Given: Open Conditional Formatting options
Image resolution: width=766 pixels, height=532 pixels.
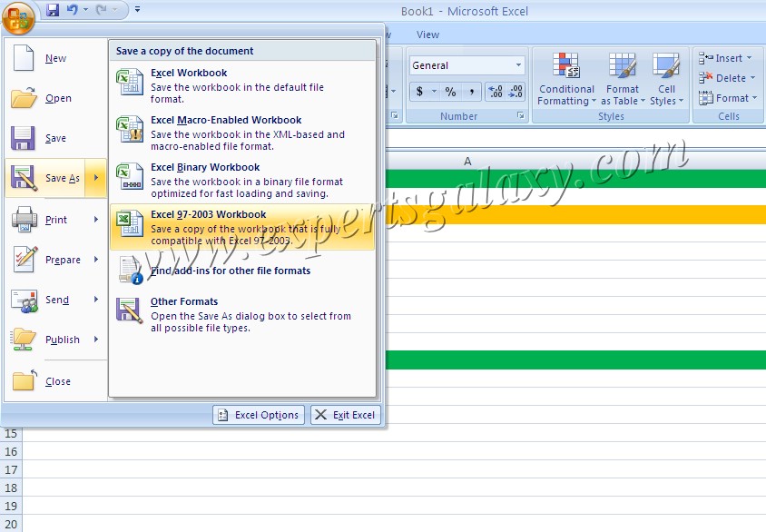Looking at the screenshot, I should 565,80.
